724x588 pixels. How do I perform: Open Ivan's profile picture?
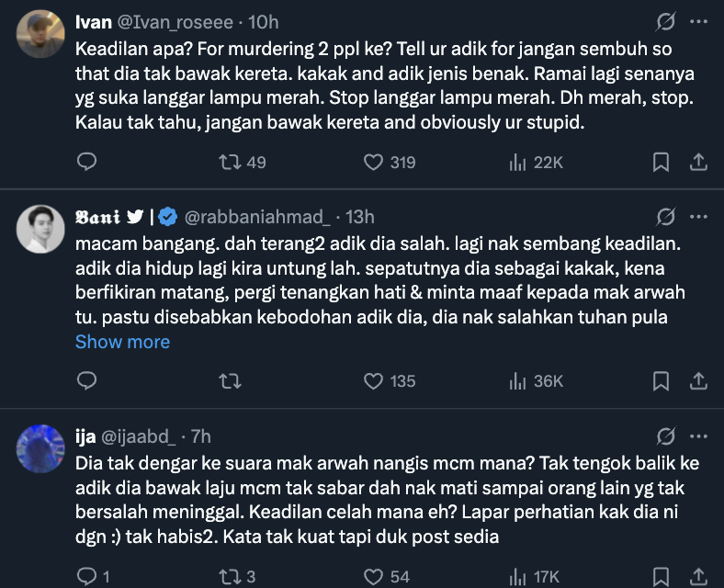(40, 34)
